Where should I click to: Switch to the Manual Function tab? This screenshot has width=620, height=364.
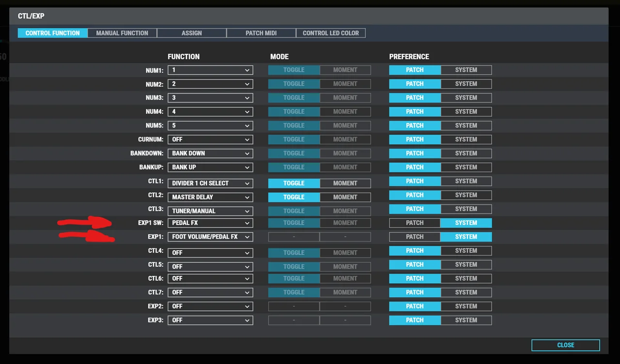coord(122,33)
